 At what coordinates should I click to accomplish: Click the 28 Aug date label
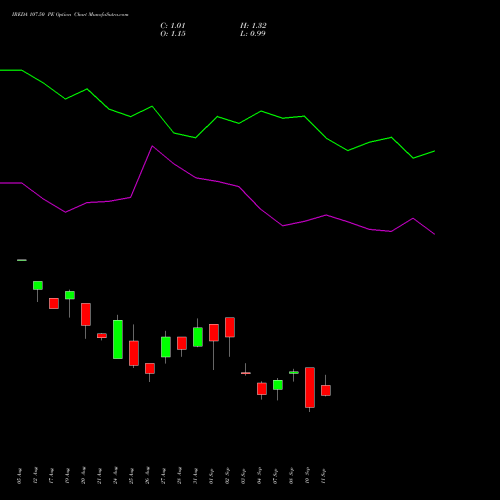click(x=179, y=476)
